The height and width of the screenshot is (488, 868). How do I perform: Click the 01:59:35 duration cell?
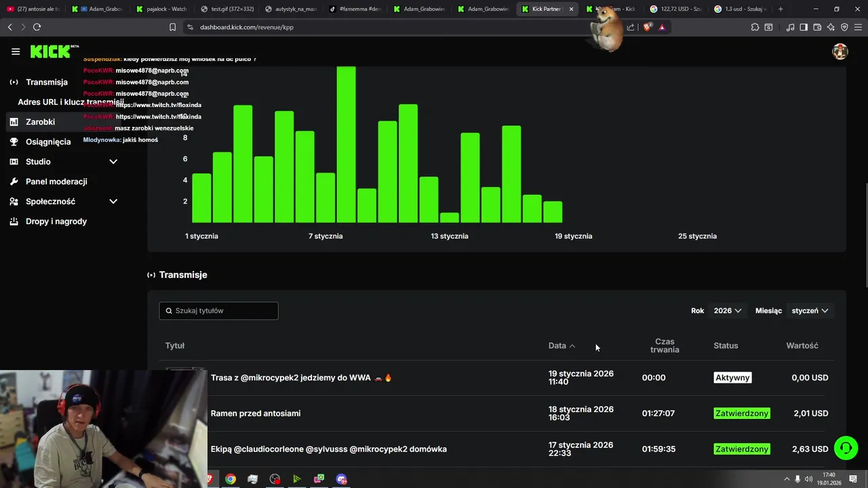(658, 449)
